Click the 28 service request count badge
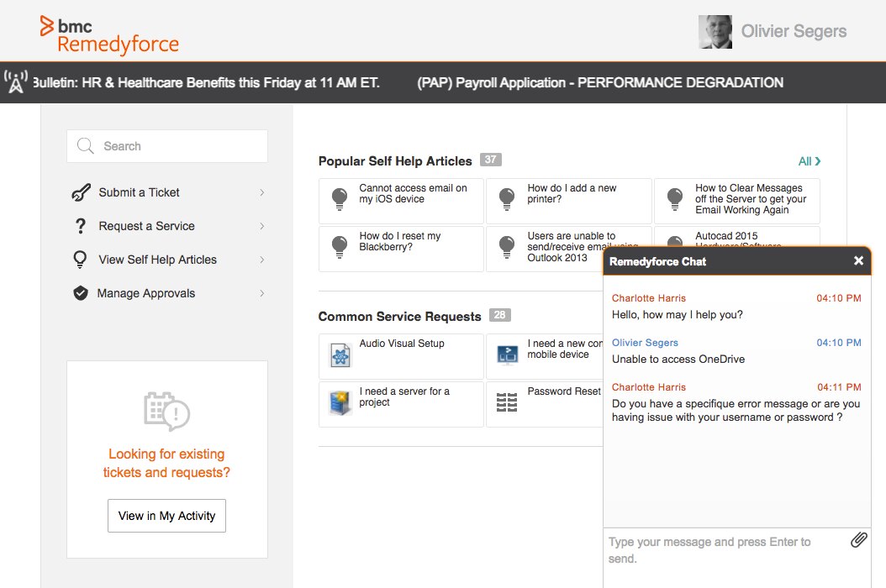The height and width of the screenshot is (588, 886). [x=499, y=315]
